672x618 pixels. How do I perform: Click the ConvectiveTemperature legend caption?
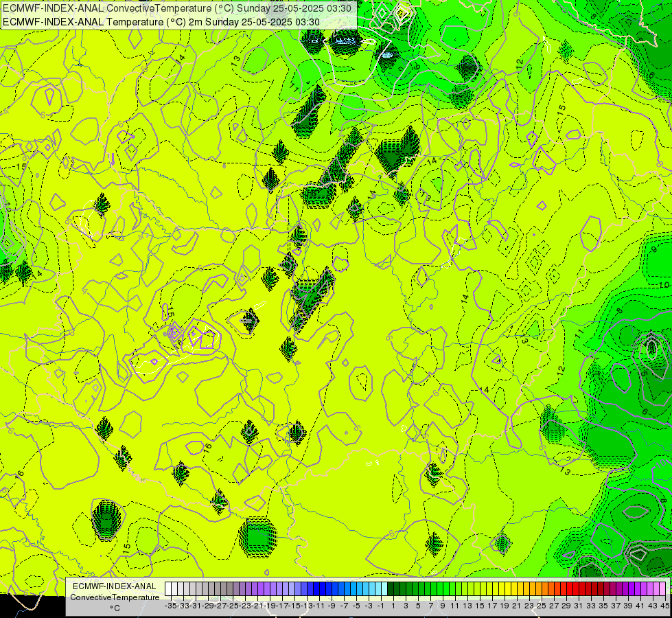pyautogui.click(x=115, y=597)
